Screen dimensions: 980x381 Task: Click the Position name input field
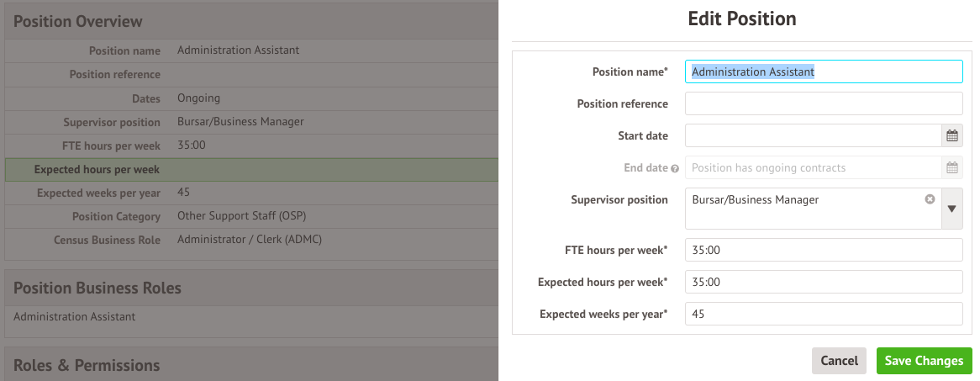[x=824, y=71]
